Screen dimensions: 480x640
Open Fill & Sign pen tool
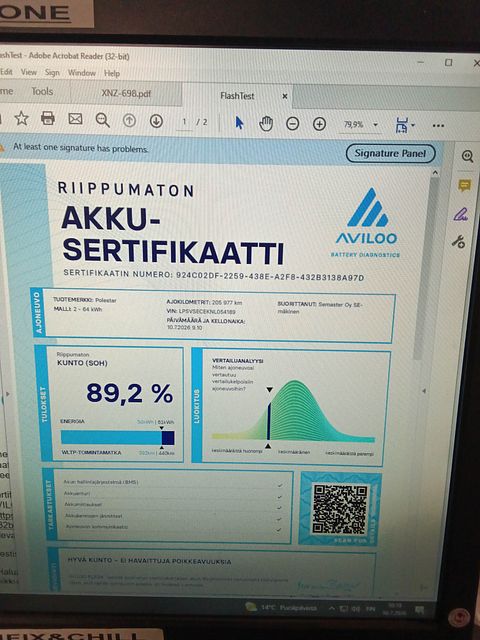coord(461,214)
